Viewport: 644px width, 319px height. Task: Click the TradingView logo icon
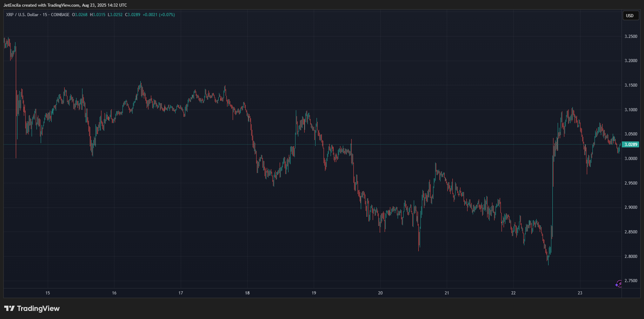pos(9,308)
